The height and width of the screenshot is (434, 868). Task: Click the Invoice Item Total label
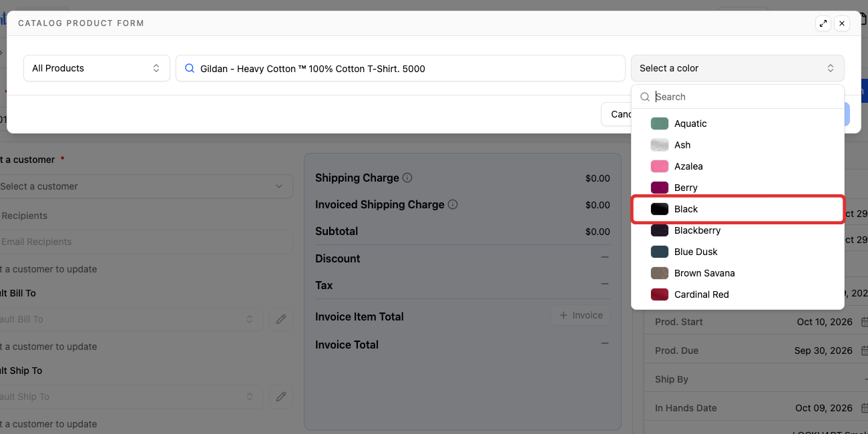pos(359,316)
